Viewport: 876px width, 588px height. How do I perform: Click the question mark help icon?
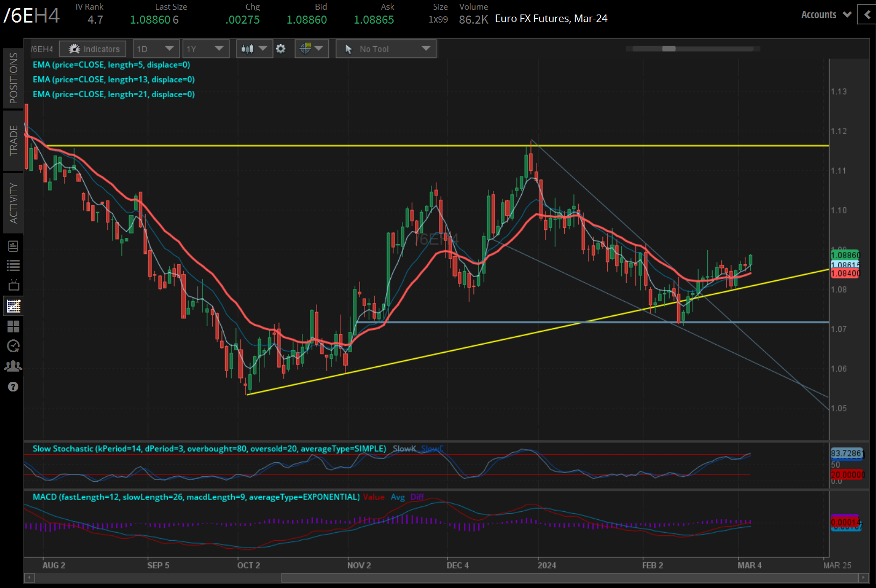[13, 387]
